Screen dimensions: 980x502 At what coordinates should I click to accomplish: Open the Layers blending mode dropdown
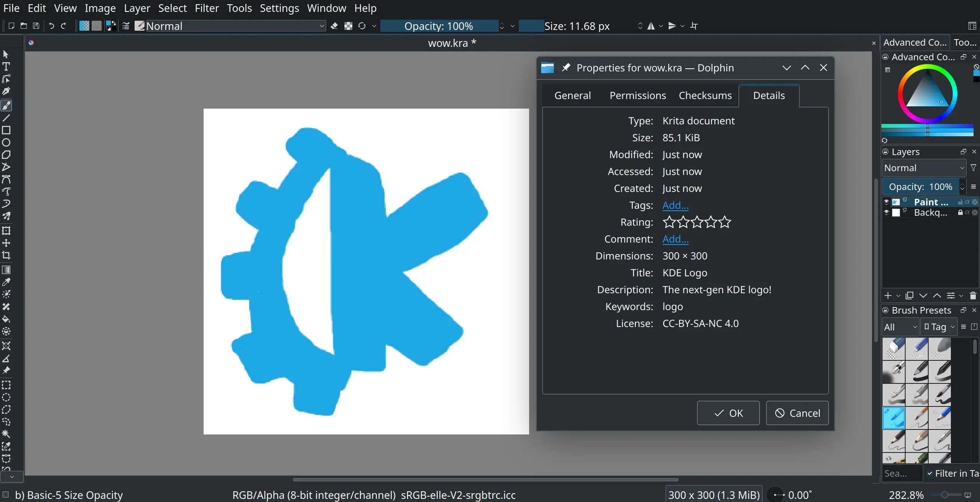click(x=924, y=168)
